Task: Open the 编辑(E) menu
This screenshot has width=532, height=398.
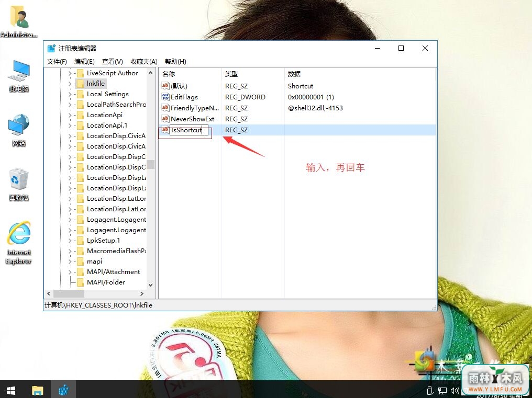Action: (x=84, y=61)
